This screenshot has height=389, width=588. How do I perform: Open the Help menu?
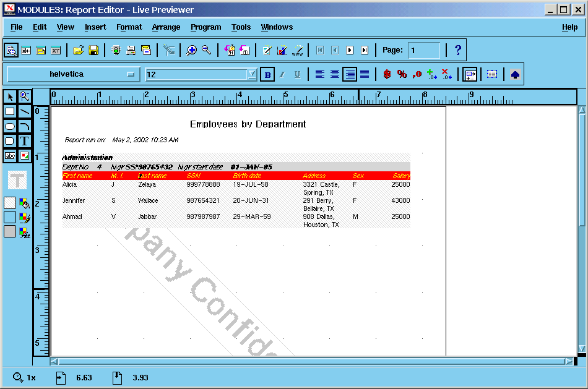[569, 27]
